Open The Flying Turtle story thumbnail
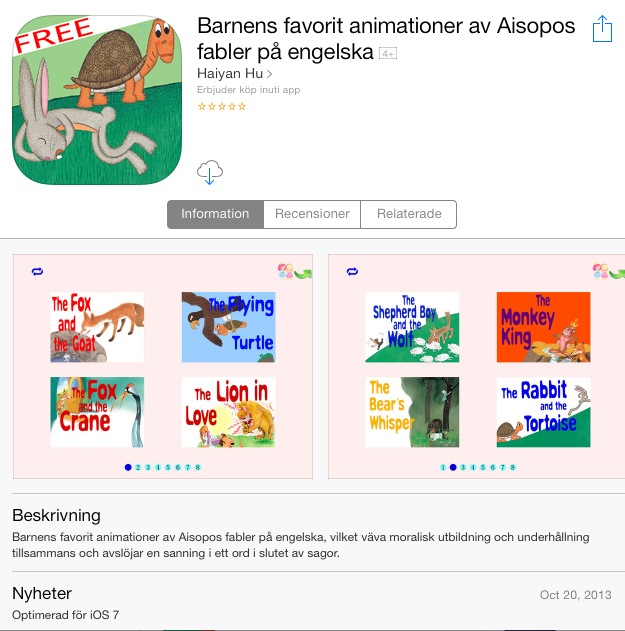 point(228,327)
